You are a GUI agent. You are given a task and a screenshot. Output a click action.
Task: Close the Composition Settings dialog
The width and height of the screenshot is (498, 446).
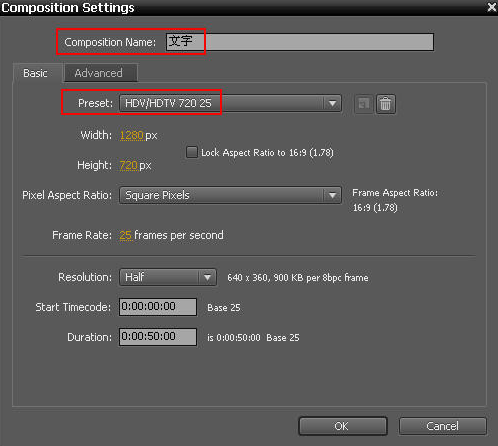pos(492,7)
